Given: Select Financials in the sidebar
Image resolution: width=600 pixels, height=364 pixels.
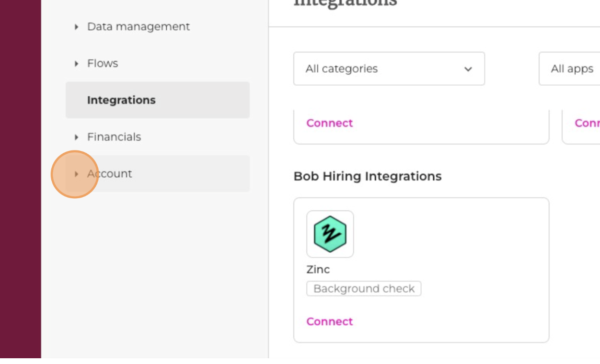Looking at the screenshot, I should (x=114, y=136).
